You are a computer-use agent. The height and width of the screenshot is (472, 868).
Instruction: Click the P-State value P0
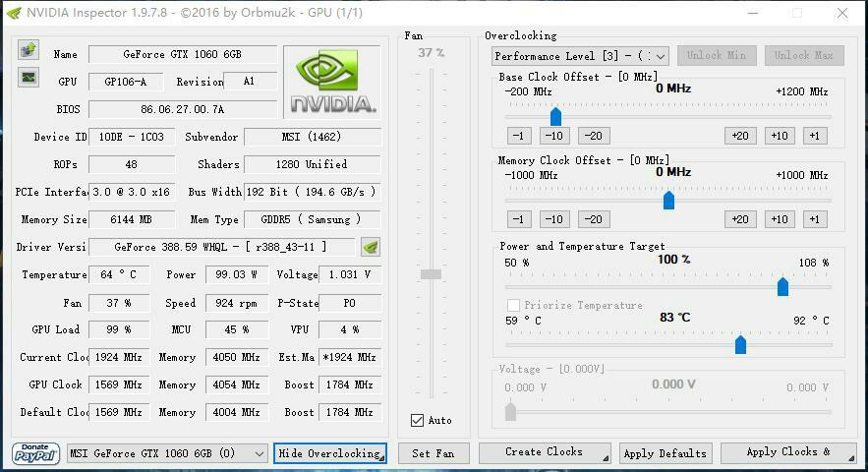350,303
